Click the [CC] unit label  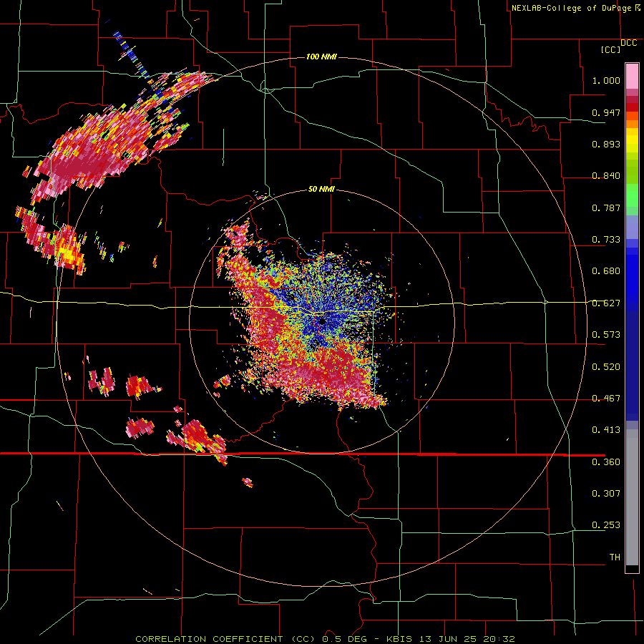click(610, 49)
